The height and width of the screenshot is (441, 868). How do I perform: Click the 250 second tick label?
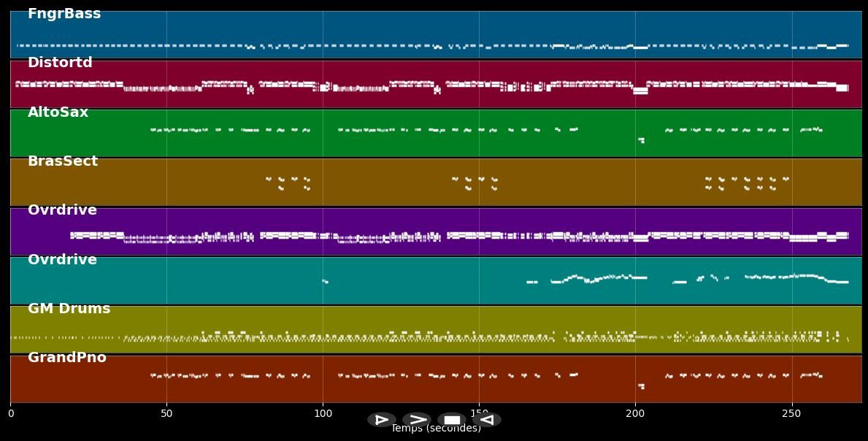[x=791, y=414]
